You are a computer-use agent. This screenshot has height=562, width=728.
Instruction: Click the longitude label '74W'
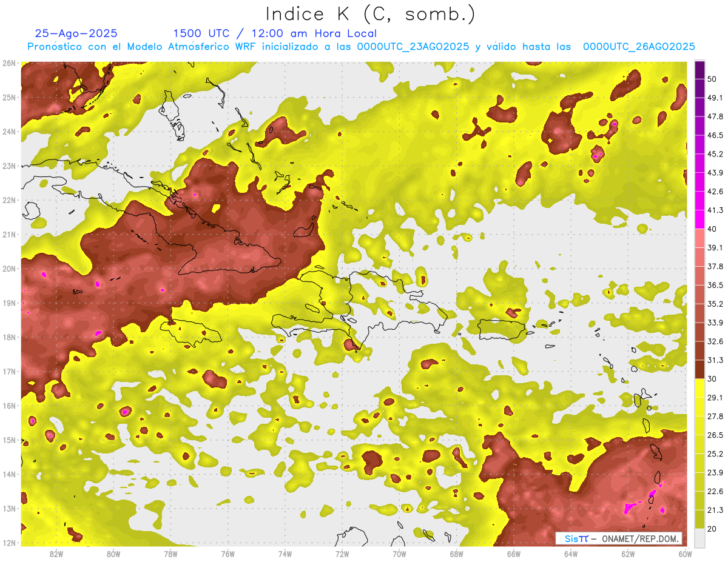[x=285, y=554]
